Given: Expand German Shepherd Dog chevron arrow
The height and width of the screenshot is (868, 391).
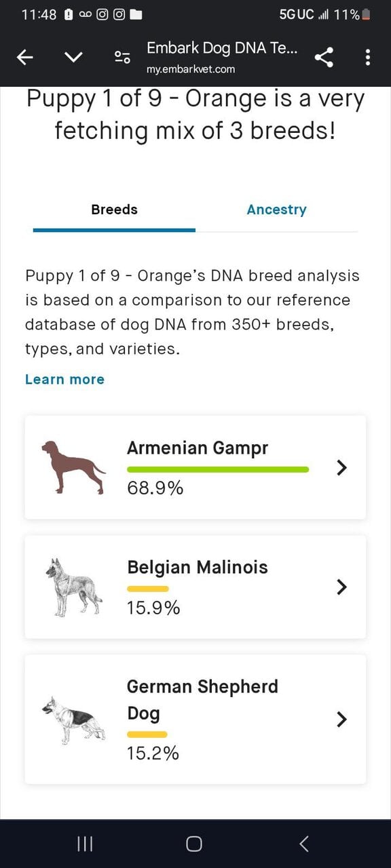Looking at the screenshot, I should coord(342,719).
